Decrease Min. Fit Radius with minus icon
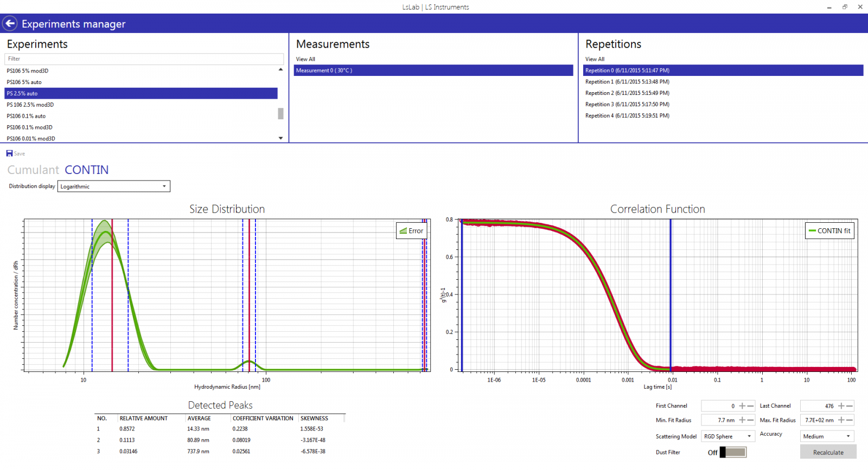868x470 pixels. coord(750,420)
